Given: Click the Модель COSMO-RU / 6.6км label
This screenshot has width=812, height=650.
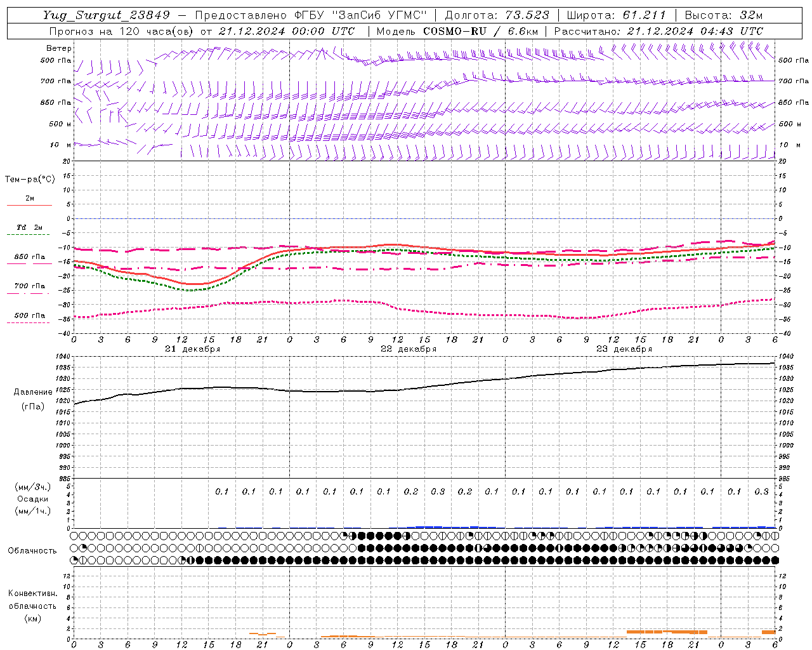Looking at the screenshot, I should click(x=457, y=31).
